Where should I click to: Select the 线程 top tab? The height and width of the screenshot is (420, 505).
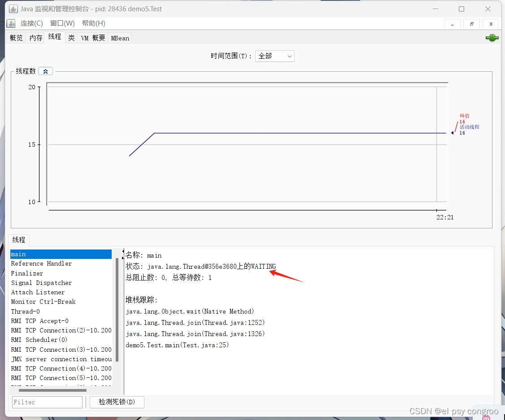55,37
